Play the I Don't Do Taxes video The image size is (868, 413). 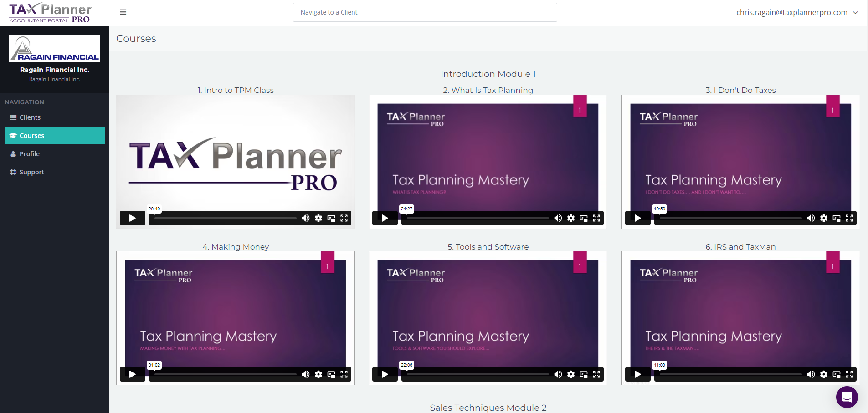[638, 218]
